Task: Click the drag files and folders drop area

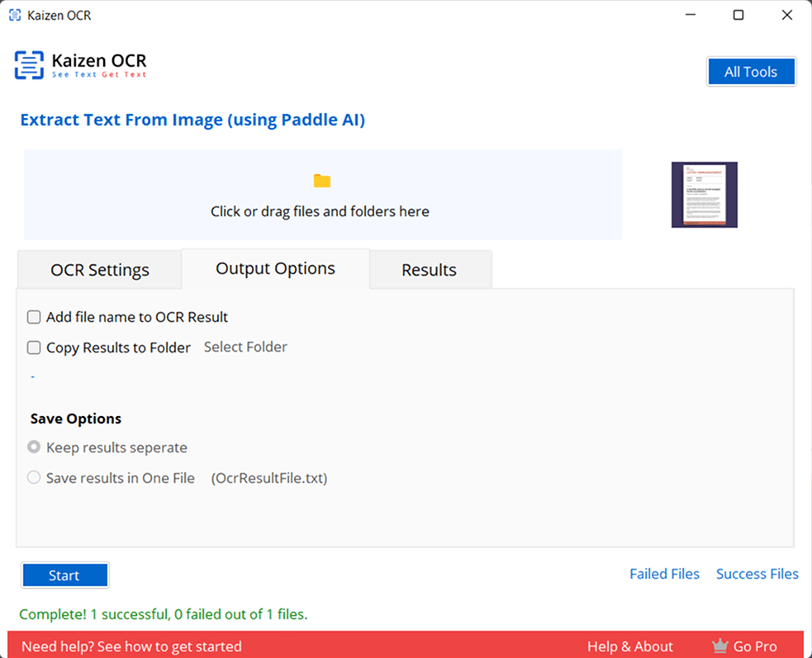Action: coord(322,212)
